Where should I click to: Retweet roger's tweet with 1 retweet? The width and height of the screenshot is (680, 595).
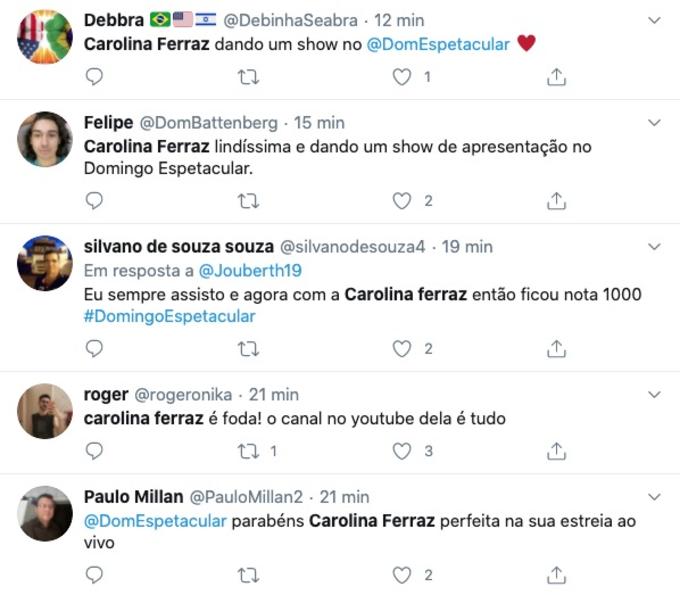pyautogui.click(x=248, y=451)
